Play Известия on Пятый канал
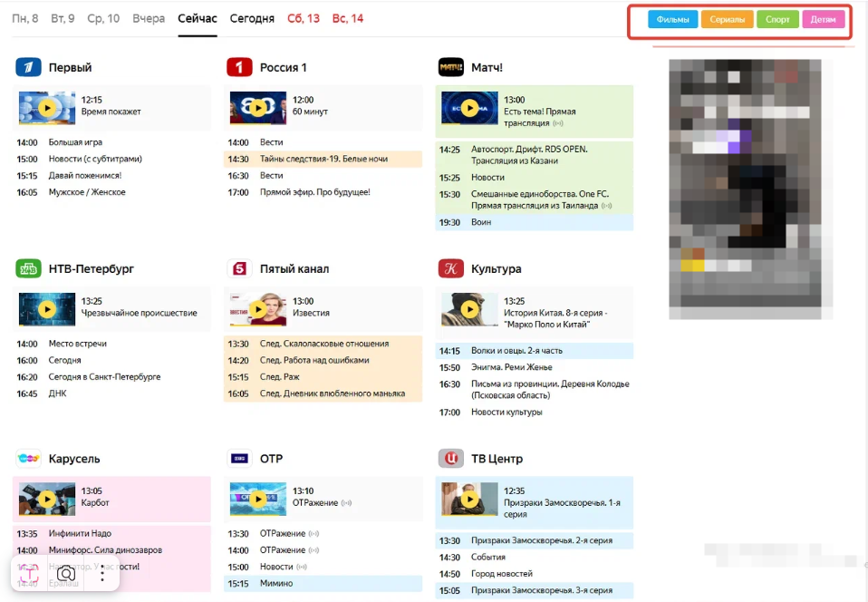Viewport: 868px width, 602px height. (258, 309)
